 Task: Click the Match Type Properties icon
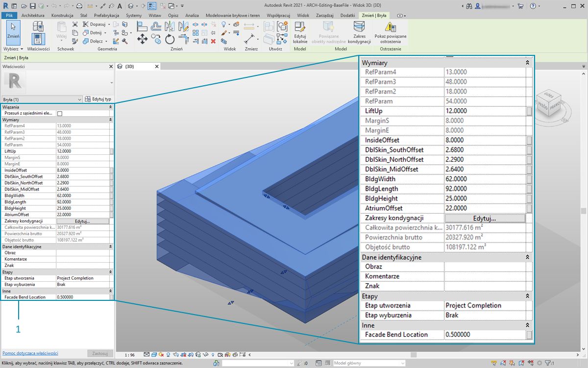75,41
